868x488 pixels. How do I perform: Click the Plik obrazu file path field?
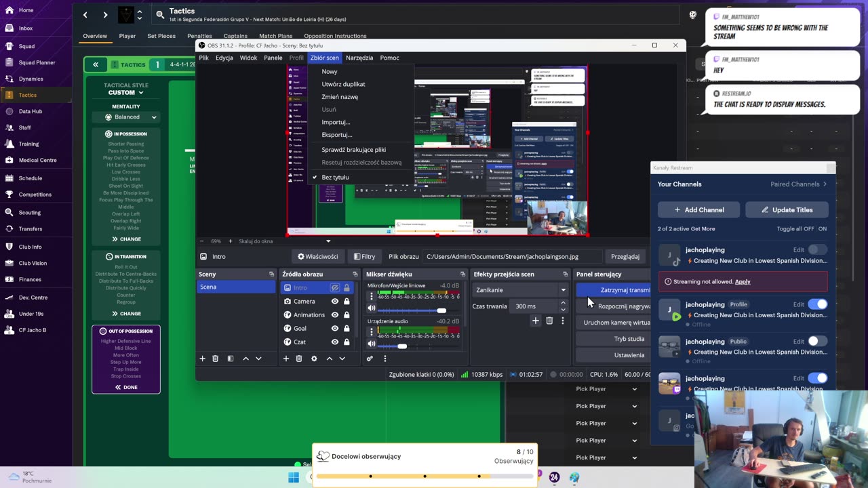pos(511,257)
